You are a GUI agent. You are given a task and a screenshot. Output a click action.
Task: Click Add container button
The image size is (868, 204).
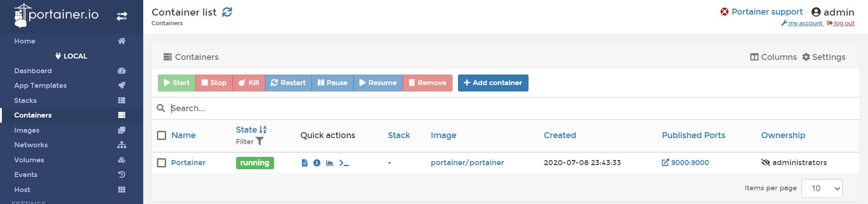coord(493,83)
